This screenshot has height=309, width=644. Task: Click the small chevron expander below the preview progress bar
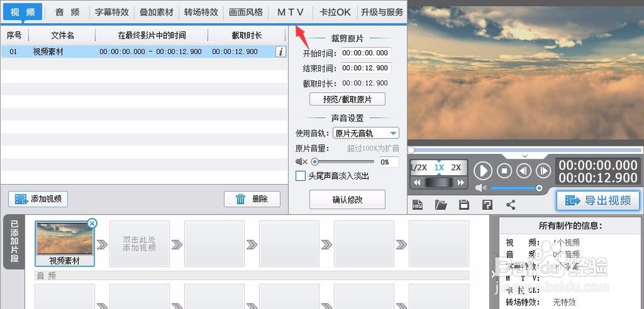(524, 156)
